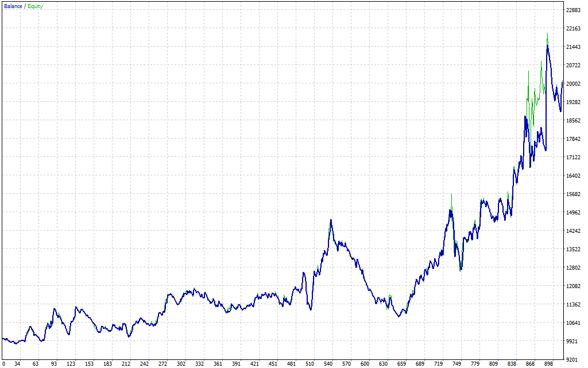Click the 17122 vertical axis label
The image size is (588, 368).
574,158
